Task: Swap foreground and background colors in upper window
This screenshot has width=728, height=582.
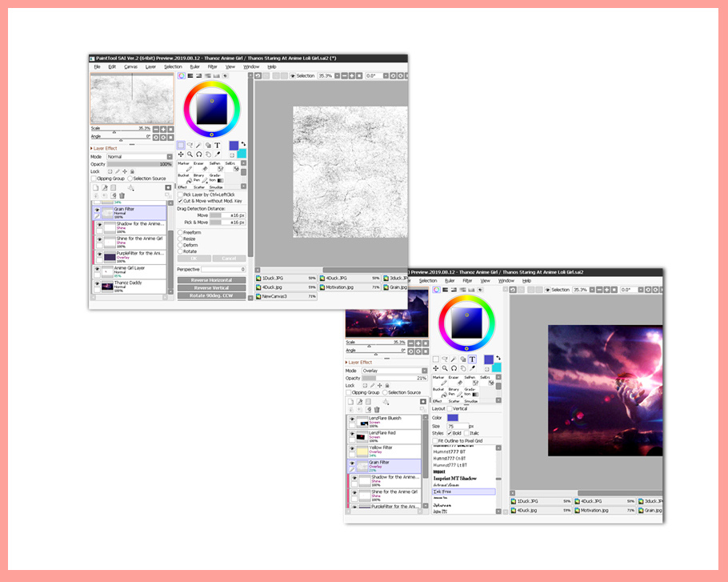Action: 243,144
